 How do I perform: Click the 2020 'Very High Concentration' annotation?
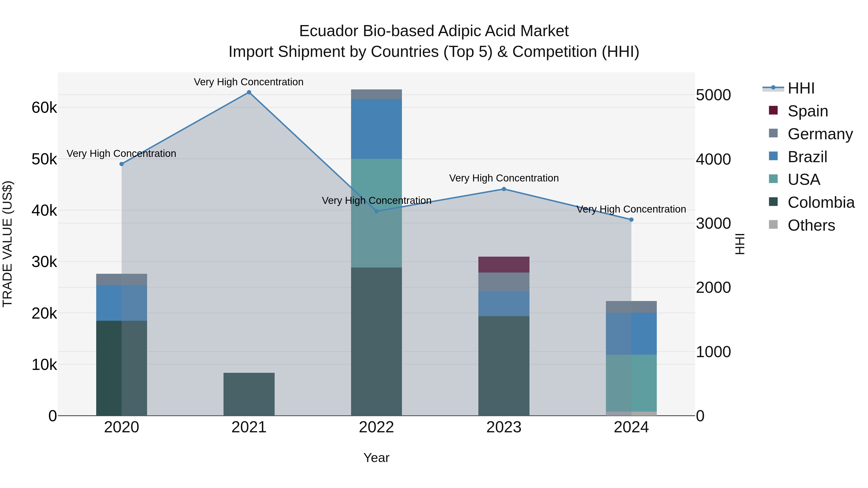(121, 153)
